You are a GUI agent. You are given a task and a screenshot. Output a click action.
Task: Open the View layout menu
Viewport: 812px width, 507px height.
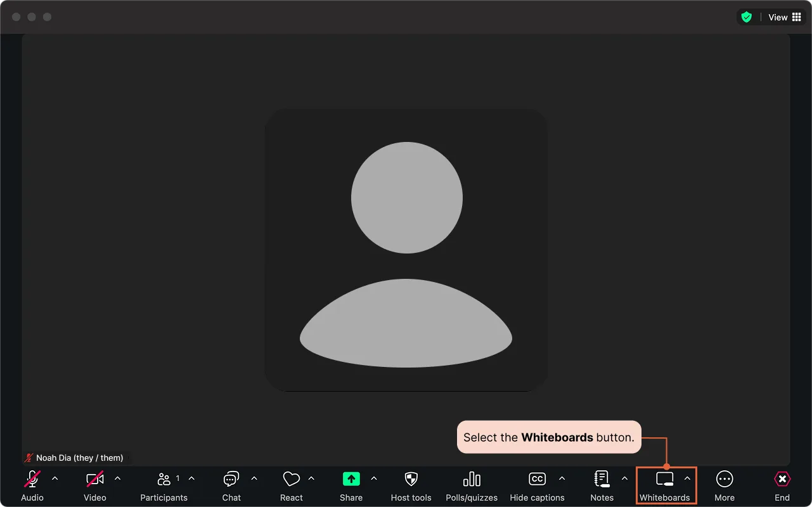point(785,17)
